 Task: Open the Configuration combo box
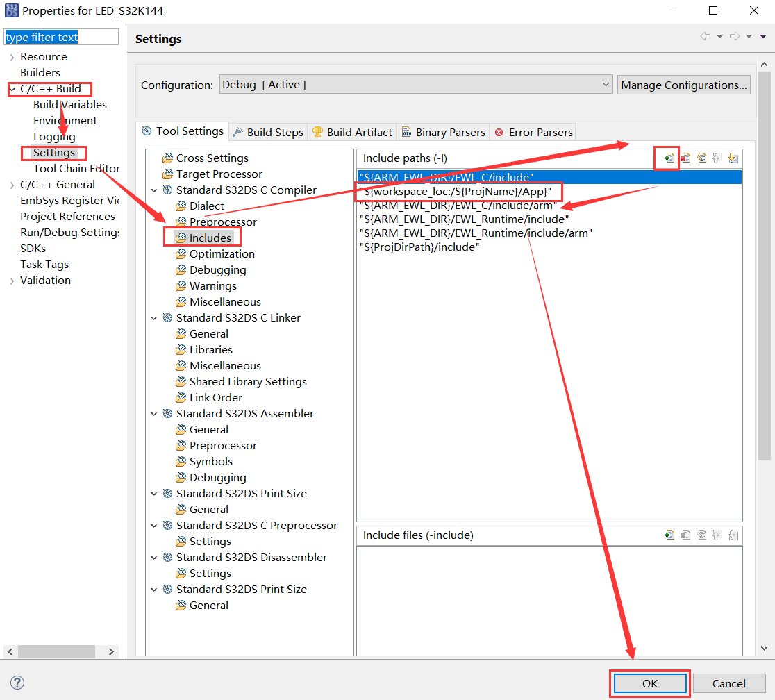click(x=416, y=85)
